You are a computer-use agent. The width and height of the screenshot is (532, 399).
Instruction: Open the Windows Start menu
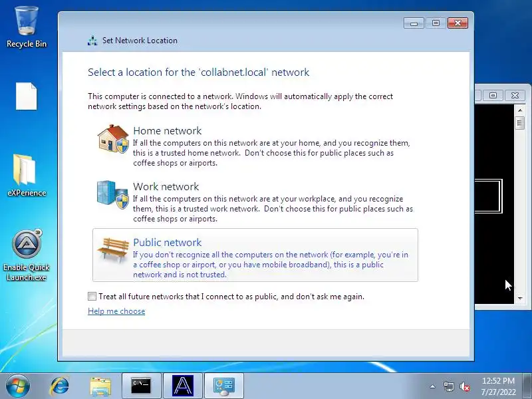pos(18,386)
